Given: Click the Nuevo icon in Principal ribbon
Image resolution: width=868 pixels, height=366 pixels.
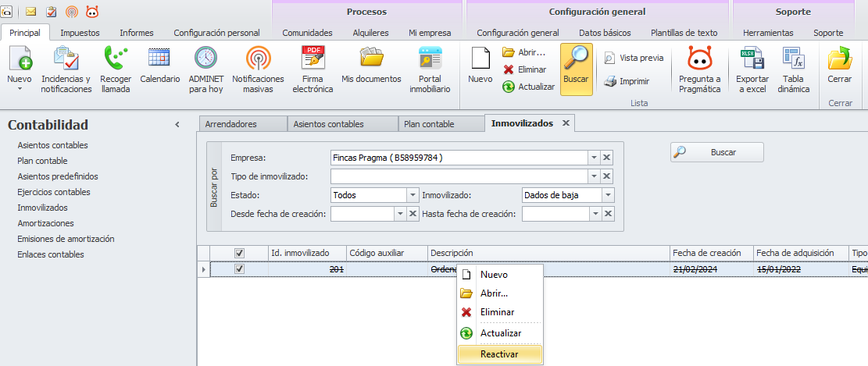Looking at the screenshot, I should tap(20, 58).
